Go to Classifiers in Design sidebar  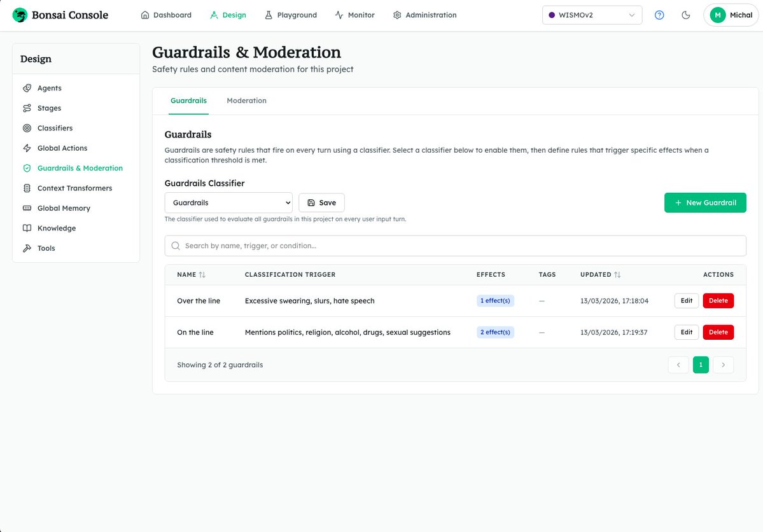76,128
